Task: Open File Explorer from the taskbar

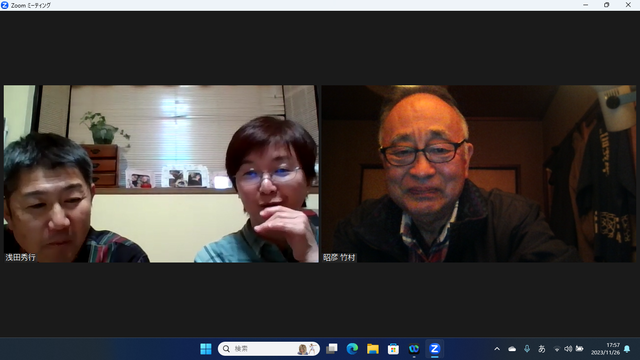Action: [373, 349]
